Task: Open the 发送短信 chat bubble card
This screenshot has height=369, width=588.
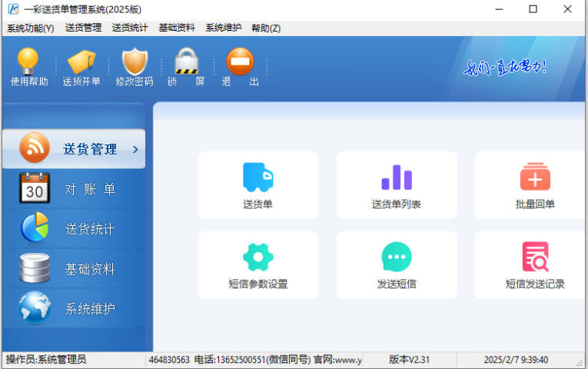Action: [x=397, y=265]
